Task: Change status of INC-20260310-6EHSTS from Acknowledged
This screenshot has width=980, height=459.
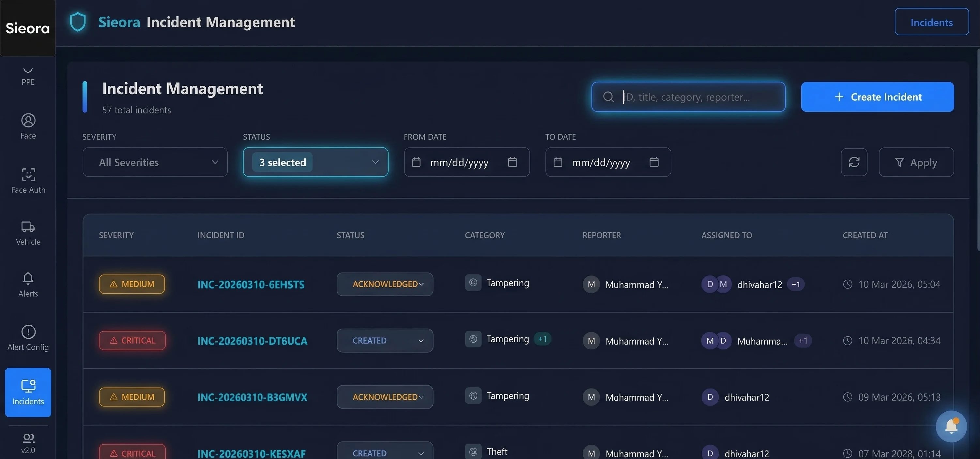Action: (385, 284)
